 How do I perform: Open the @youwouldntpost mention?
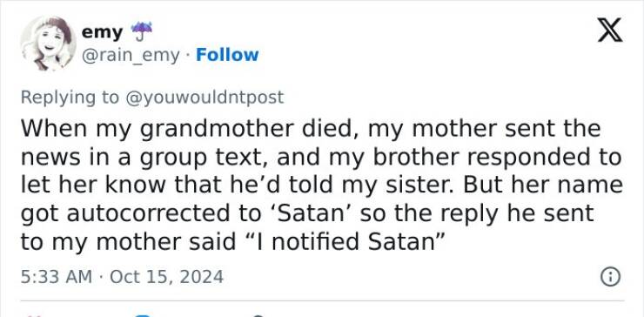coord(204,98)
